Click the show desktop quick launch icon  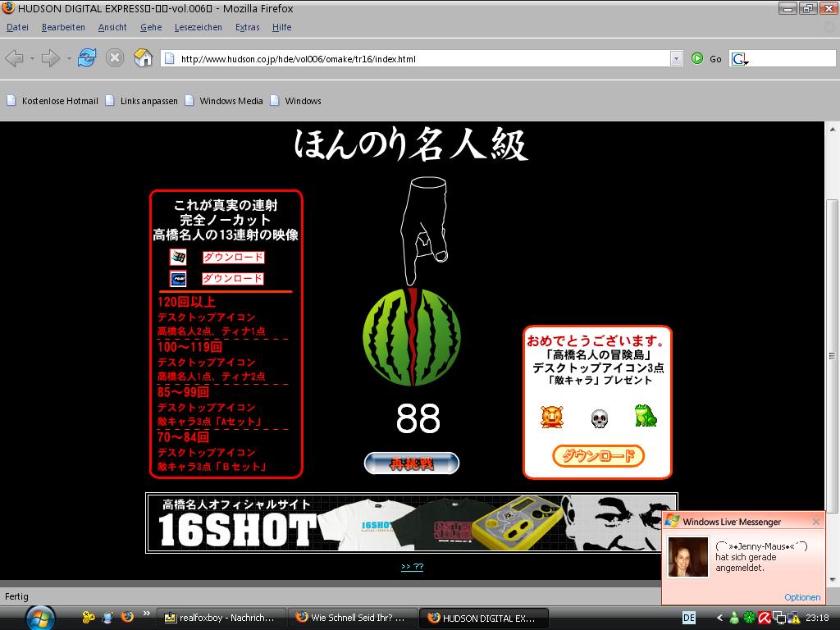point(107,617)
